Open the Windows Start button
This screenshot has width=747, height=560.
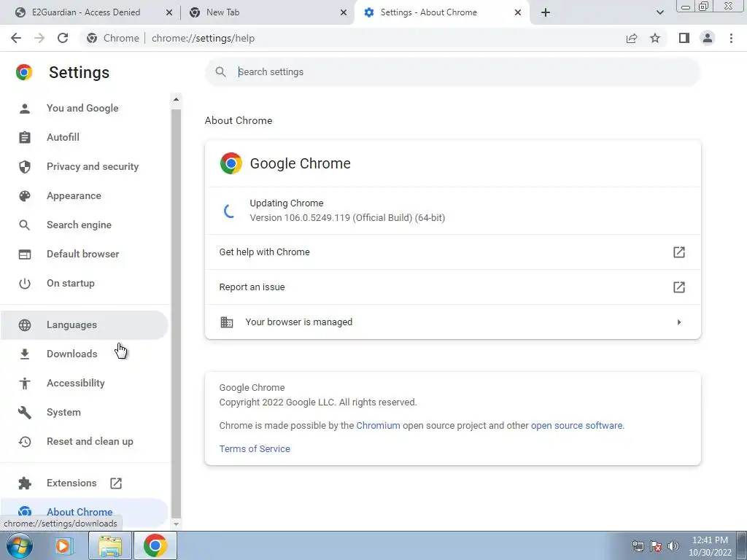[20, 545]
